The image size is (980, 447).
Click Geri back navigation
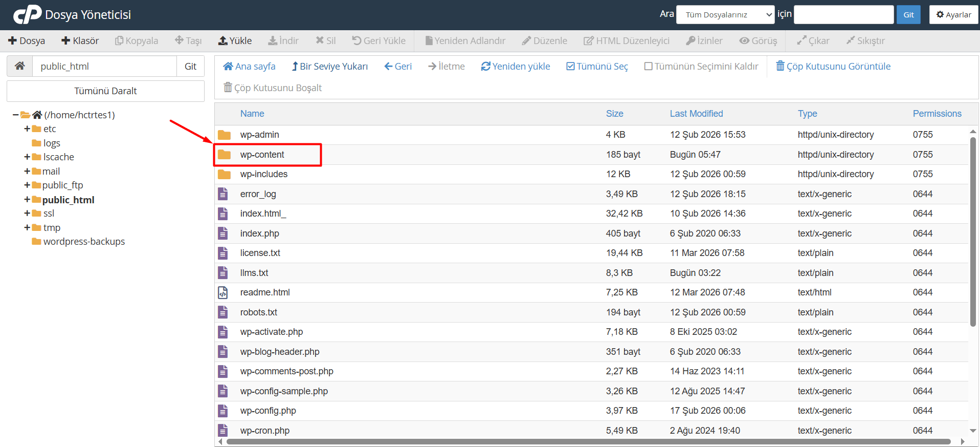398,66
